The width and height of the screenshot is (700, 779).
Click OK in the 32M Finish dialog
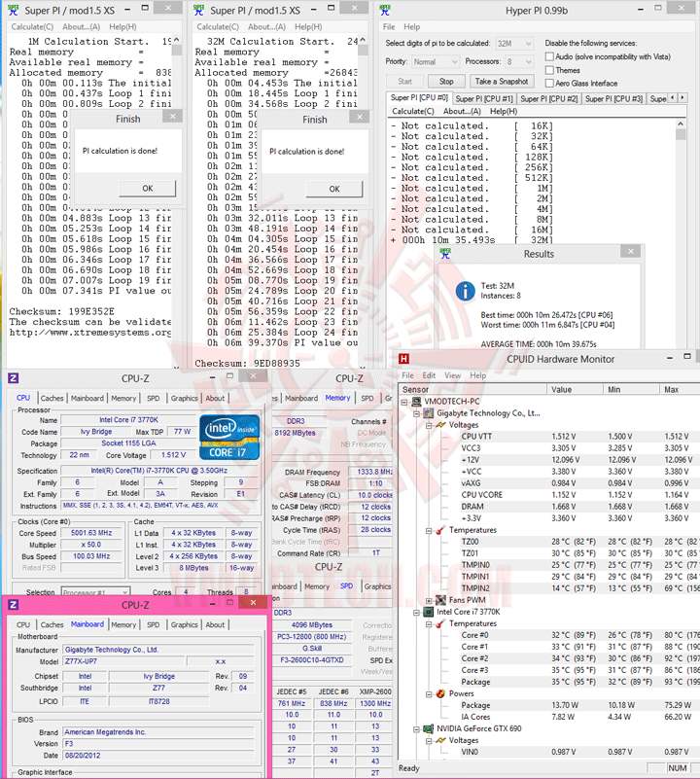334,189
